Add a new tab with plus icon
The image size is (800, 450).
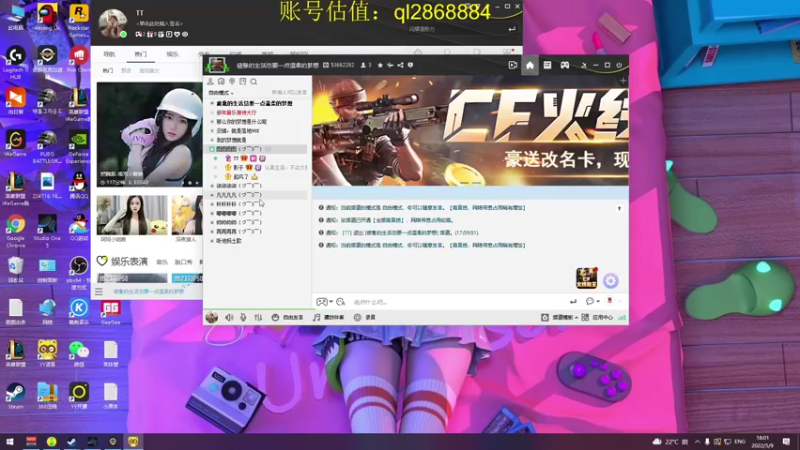tap(623, 81)
